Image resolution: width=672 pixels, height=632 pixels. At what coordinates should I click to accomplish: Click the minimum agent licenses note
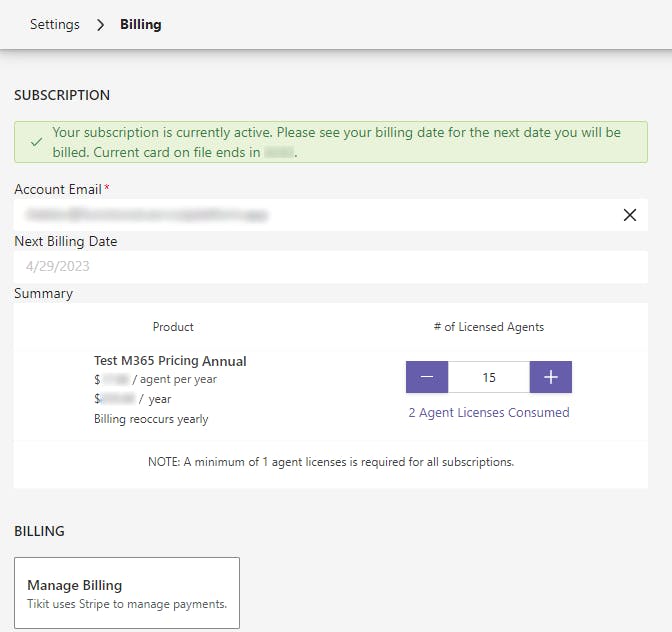click(x=330, y=462)
